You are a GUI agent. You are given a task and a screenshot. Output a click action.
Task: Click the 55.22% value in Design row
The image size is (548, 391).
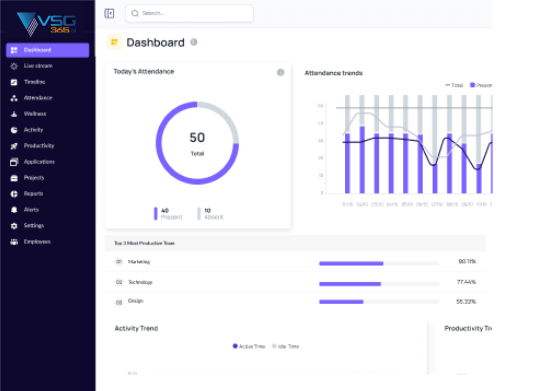coord(466,302)
